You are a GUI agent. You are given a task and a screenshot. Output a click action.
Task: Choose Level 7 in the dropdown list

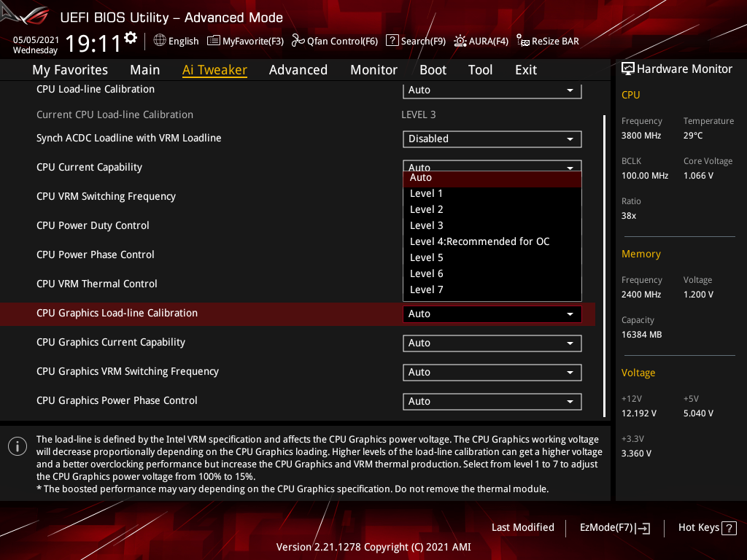[x=427, y=289]
